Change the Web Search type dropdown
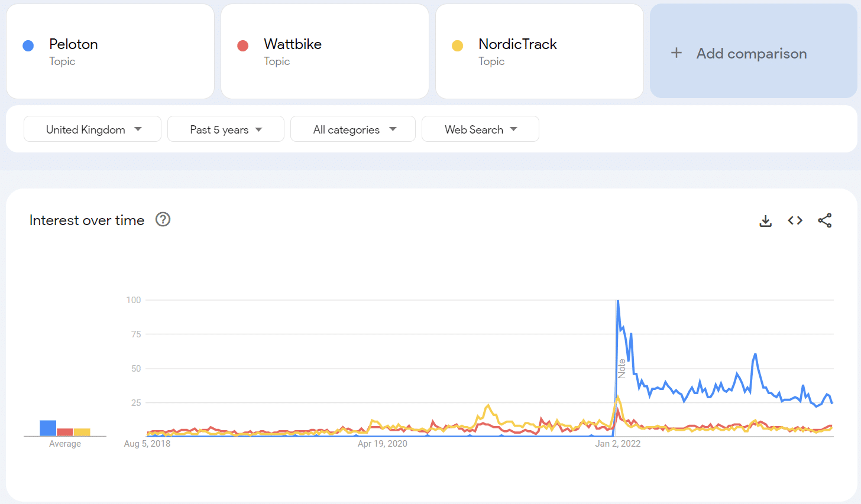 pyautogui.click(x=480, y=129)
